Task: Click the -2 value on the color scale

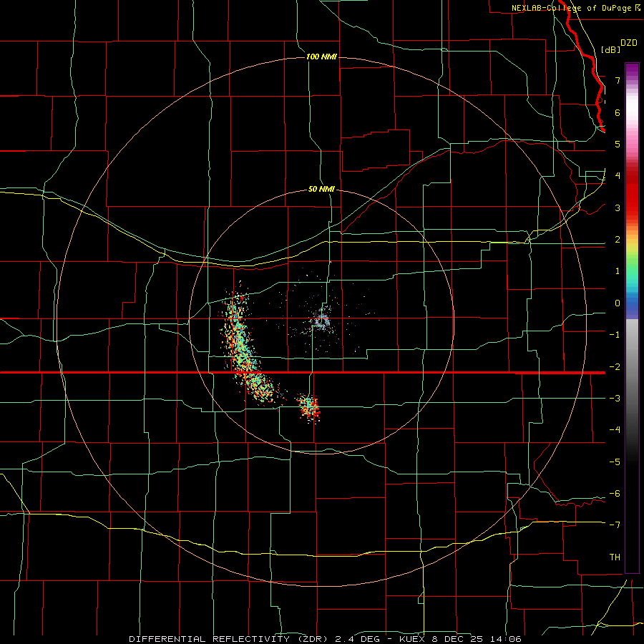Action: pyautogui.click(x=615, y=366)
